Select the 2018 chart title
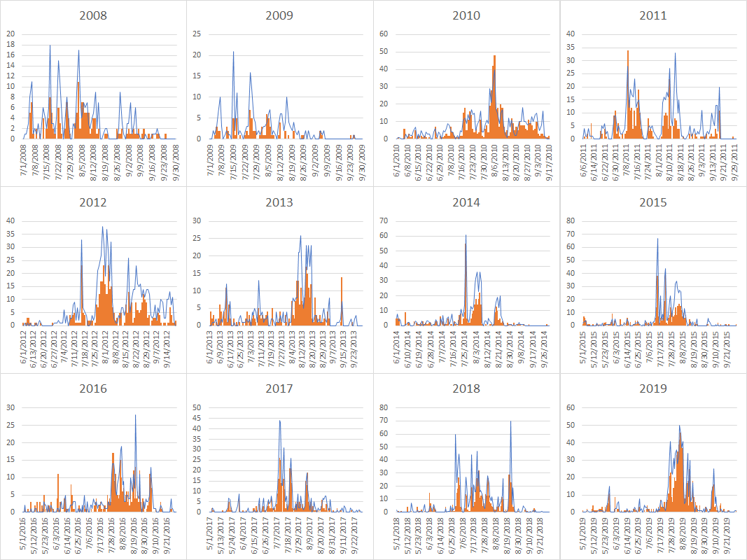This screenshot has height=560, width=747. coord(466,388)
